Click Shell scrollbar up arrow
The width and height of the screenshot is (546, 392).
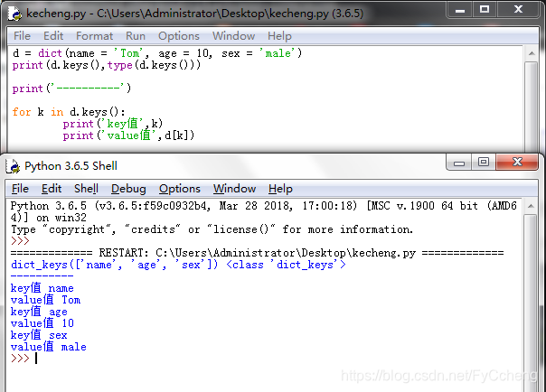click(531, 206)
